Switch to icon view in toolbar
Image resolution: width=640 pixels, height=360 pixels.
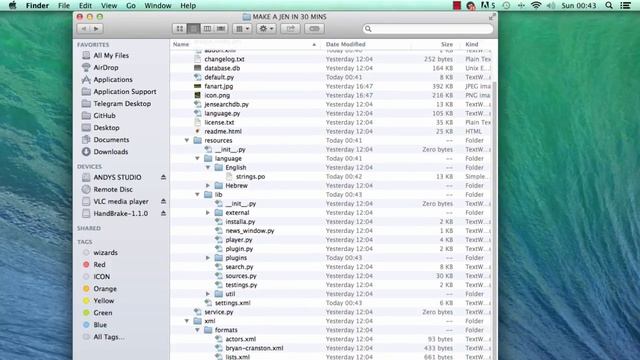[x=180, y=29]
